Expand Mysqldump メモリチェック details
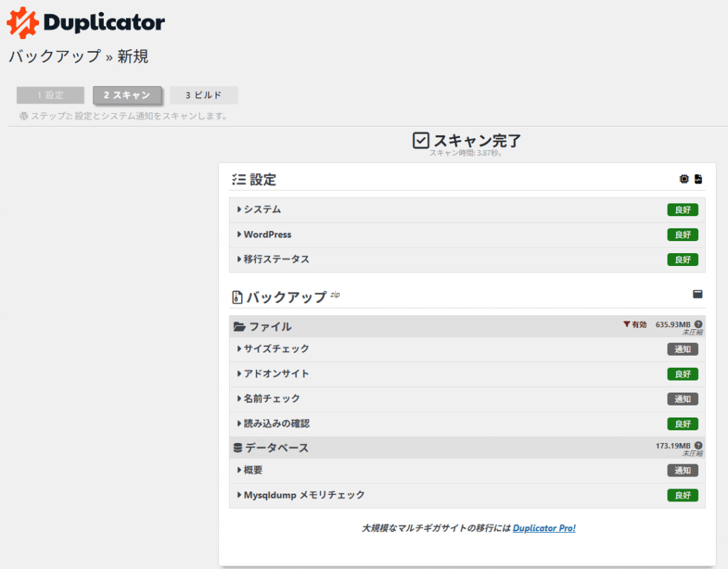This screenshot has height=569, width=728. [304, 495]
